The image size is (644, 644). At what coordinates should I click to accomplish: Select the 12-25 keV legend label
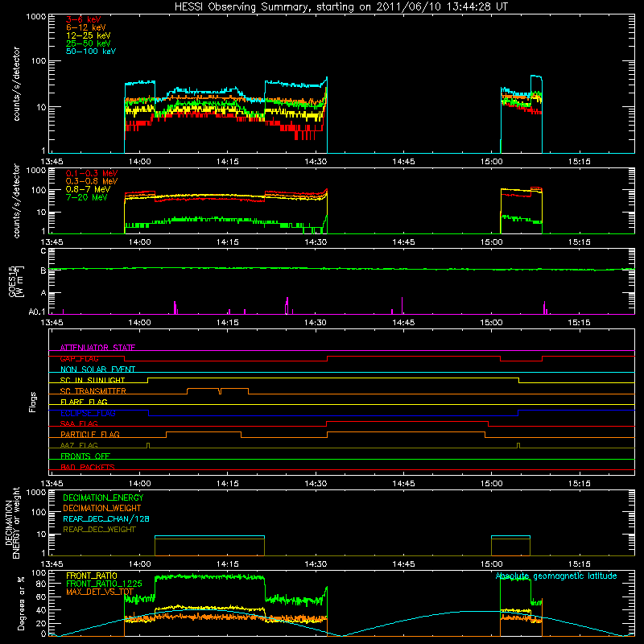point(89,35)
